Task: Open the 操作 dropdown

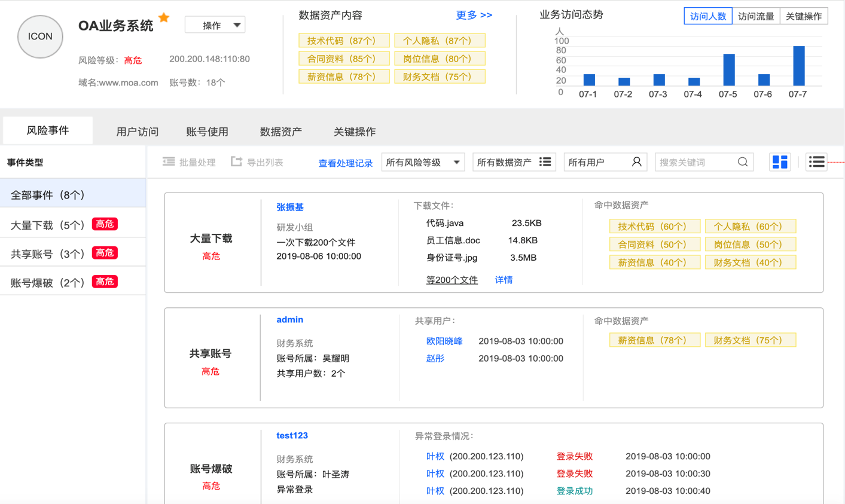Action: click(x=215, y=25)
